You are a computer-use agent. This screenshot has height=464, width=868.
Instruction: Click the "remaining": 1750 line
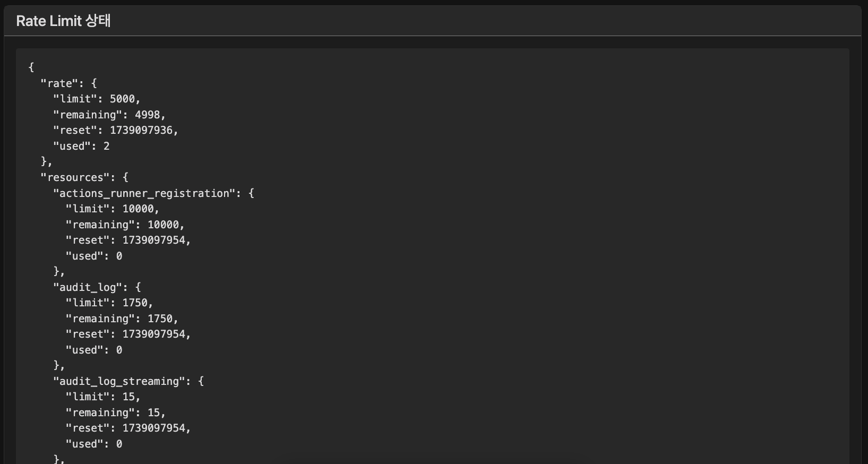pyautogui.click(x=122, y=319)
